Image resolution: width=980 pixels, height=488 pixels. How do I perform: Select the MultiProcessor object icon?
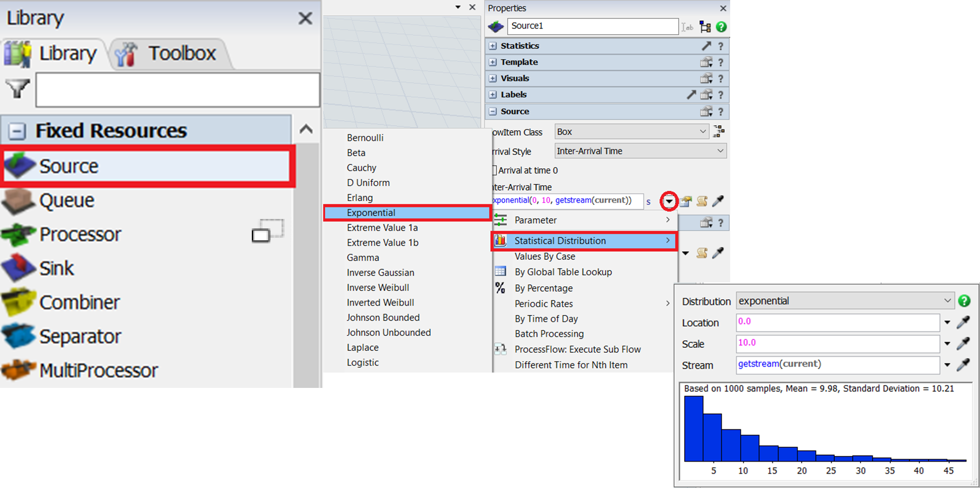(19, 370)
